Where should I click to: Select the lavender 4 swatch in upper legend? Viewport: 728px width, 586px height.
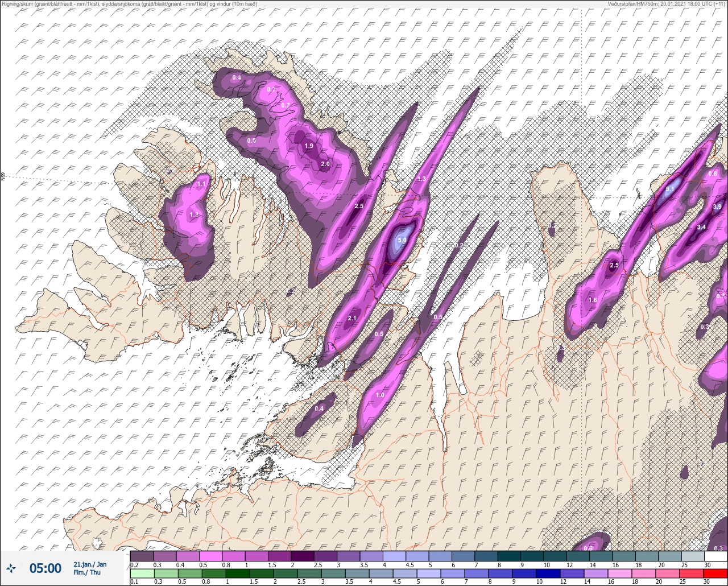394,556
